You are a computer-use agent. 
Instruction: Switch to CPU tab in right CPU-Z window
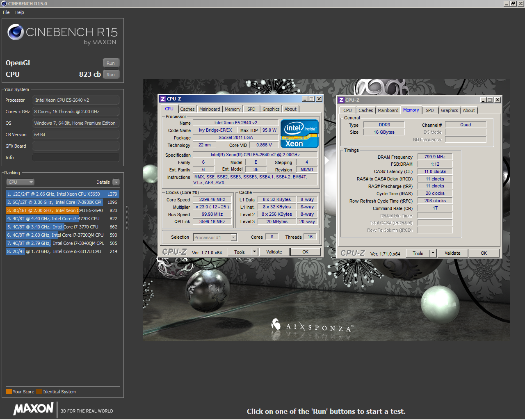347,110
